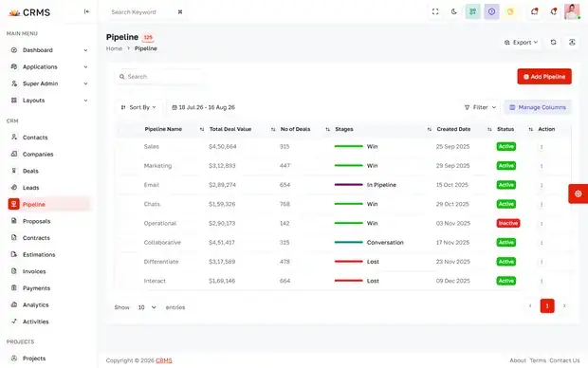
Task: Open action menu for the Marketing row
Action: coord(542,166)
